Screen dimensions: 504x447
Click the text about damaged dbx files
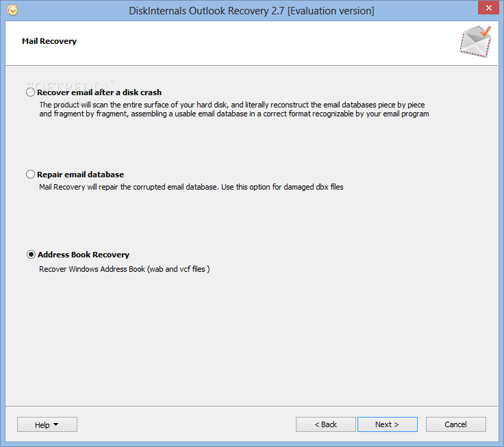pyautogui.click(x=191, y=187)
